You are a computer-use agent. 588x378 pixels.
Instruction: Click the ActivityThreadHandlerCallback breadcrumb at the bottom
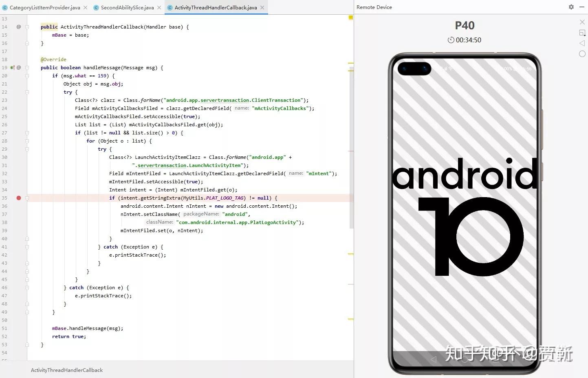coord(67,370)
